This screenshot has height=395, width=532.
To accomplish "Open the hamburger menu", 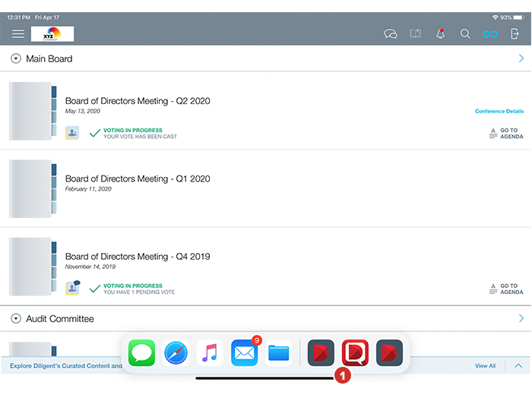I will click(x=18, y=34).
